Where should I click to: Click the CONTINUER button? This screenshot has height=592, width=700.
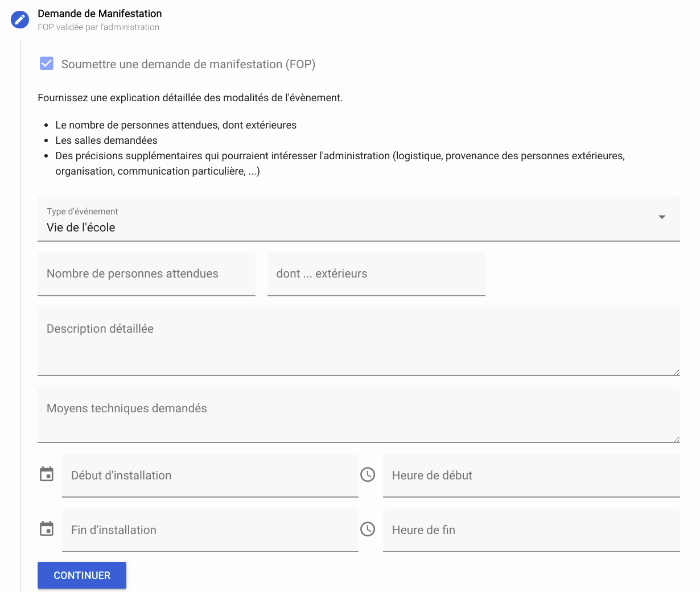(82, 576)
